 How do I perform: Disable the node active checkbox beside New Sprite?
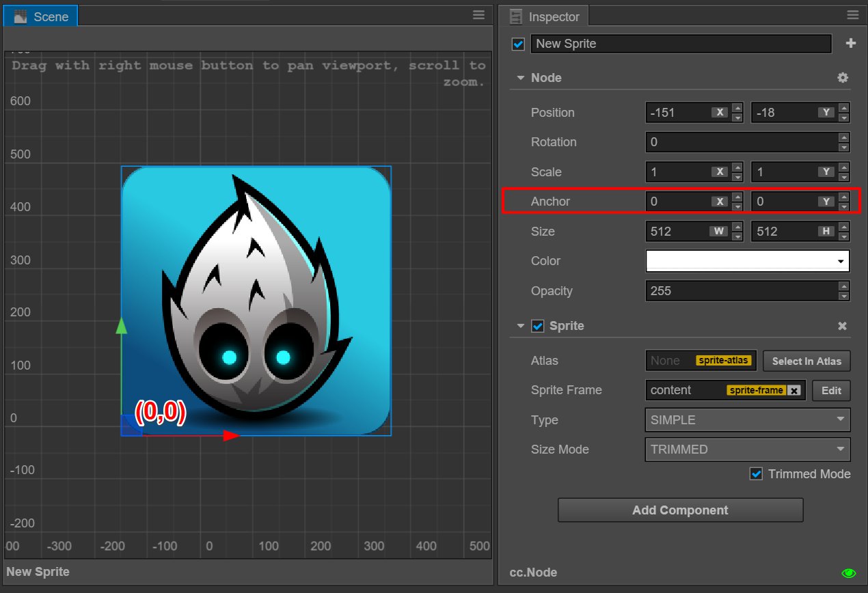coord(518,44)
